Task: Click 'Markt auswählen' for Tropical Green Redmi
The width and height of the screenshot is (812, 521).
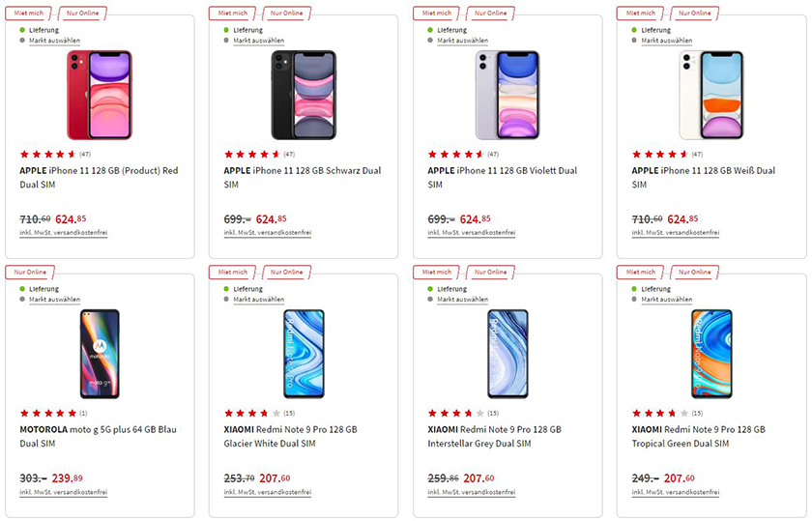Action: click(x=666, y=300)
